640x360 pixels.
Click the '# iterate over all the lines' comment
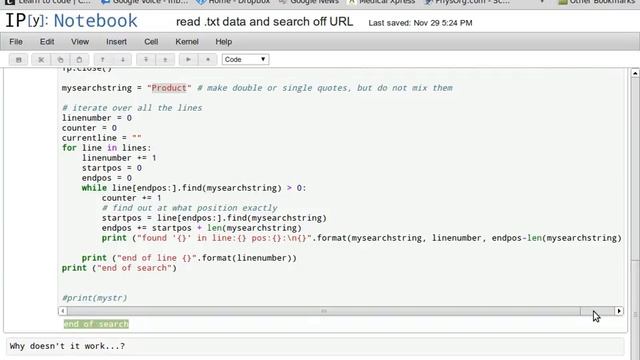(132, 108)
